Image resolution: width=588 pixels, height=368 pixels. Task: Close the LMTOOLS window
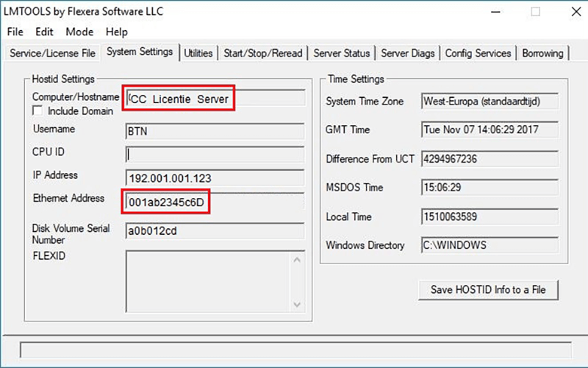570,12
